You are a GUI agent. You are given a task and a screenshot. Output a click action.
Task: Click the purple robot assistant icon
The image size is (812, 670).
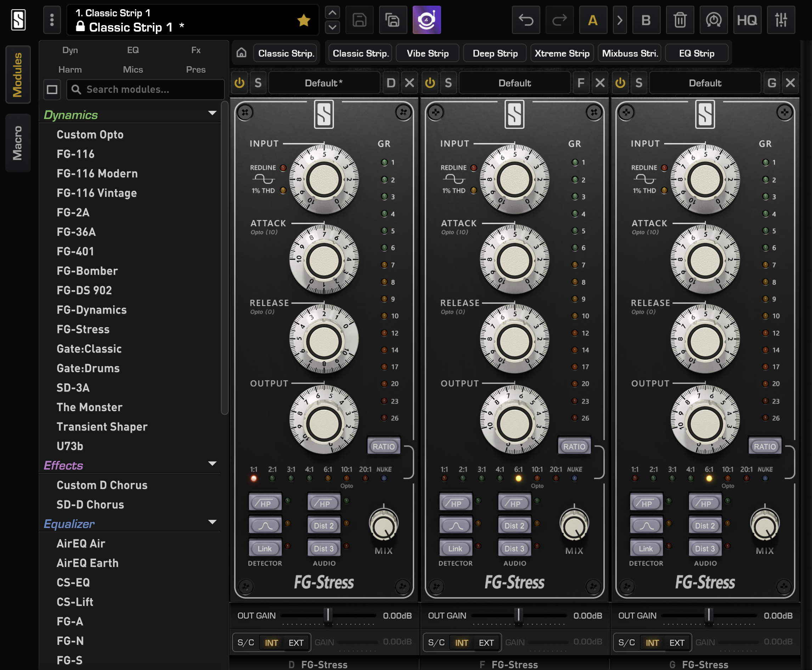(426, 20)
